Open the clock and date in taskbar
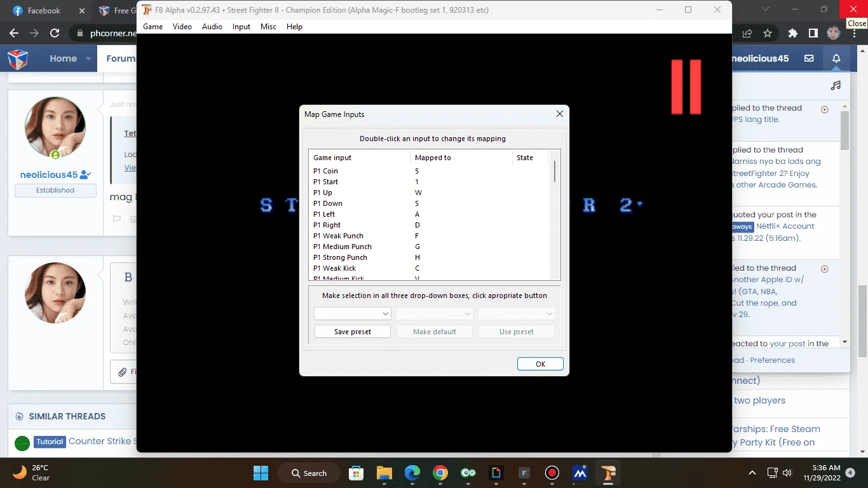The height and width of the screenshot is (488, 868). pyautogui.click(x=821, y=472)
